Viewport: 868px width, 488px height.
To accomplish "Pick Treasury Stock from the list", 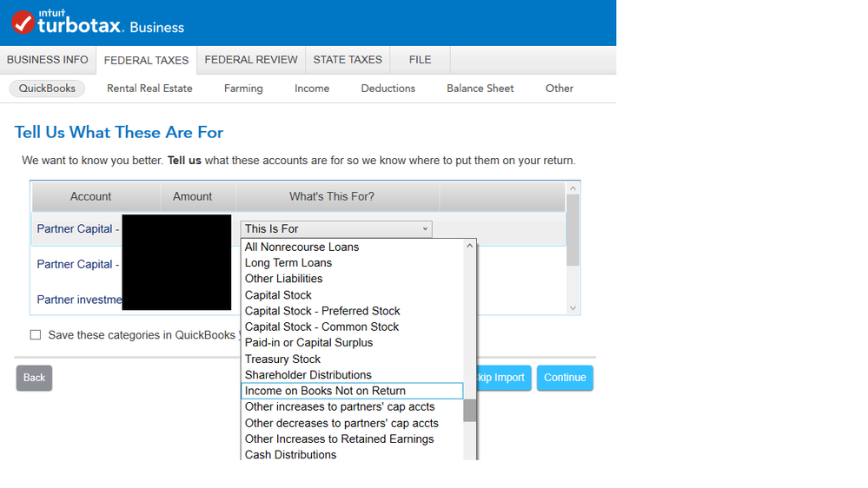I will pyautogui.click(x=352, y=359).
